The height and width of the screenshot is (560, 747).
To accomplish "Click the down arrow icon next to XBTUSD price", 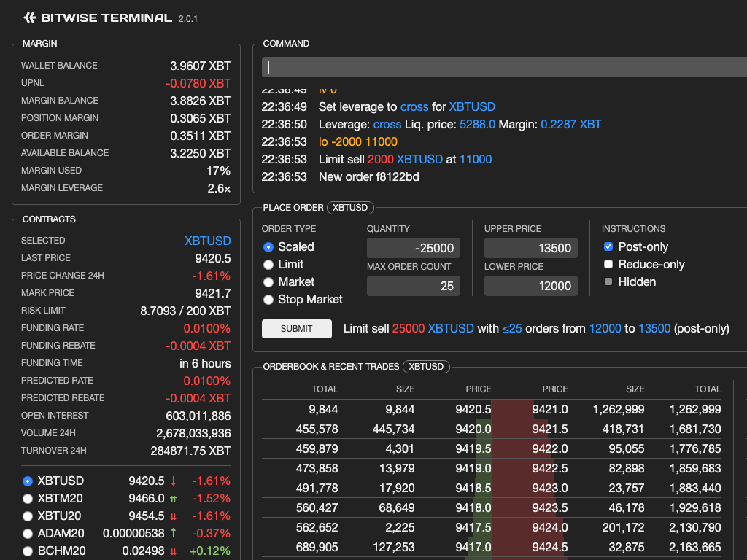I will point(174,481).
